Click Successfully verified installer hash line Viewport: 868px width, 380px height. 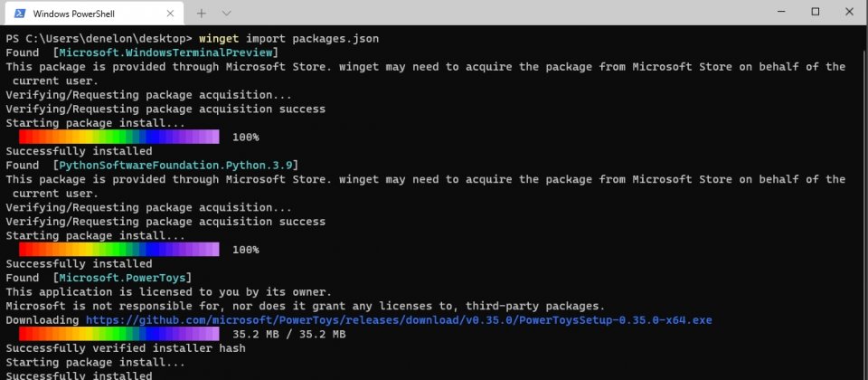(x=125, y=348)
